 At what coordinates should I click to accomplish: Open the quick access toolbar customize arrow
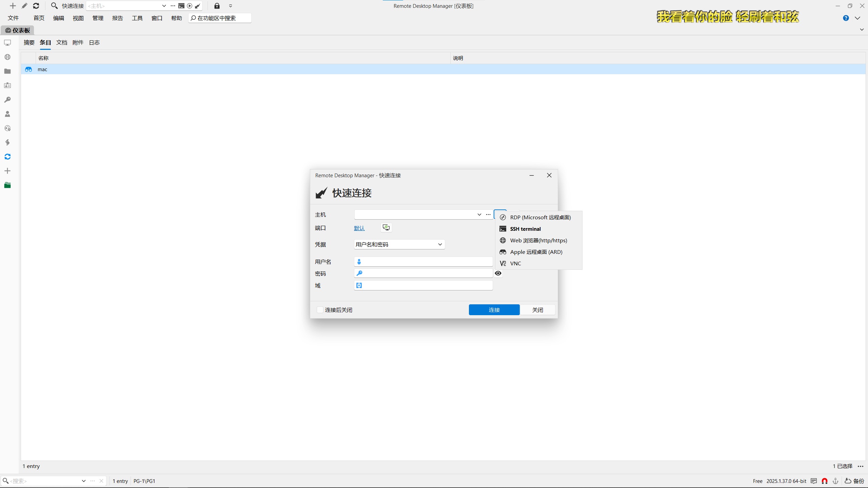pos(231,6)
